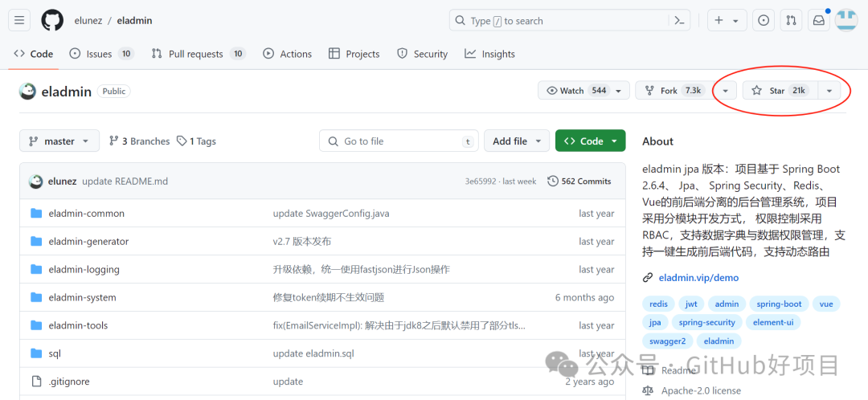Select the swagger2 topic tag
The height and width of the screenshot is (400, 868).
667,341
